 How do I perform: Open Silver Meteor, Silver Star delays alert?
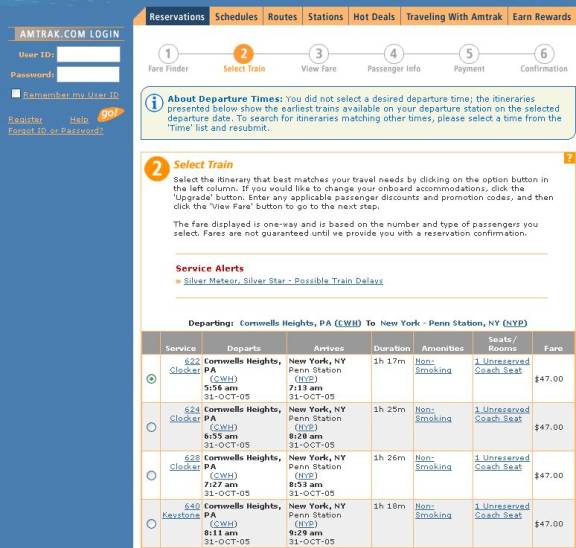(x=283, y=281)
